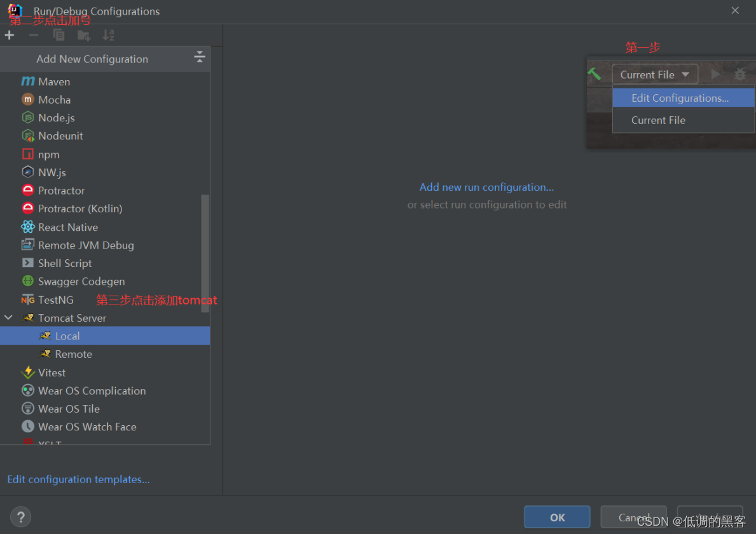Choose Swagger Codegen from the list
Image resolution: width=756 pixels, height=534 pixels.
coord(105,282)
